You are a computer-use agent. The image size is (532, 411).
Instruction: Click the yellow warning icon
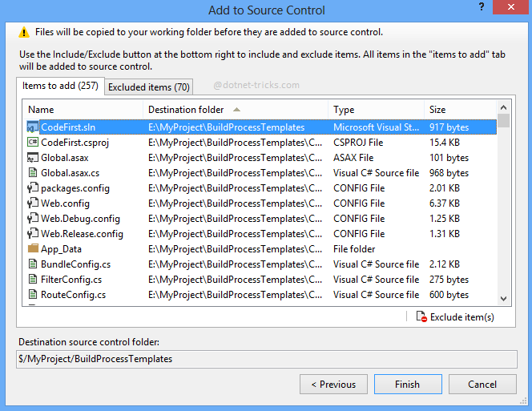(24, 33)
